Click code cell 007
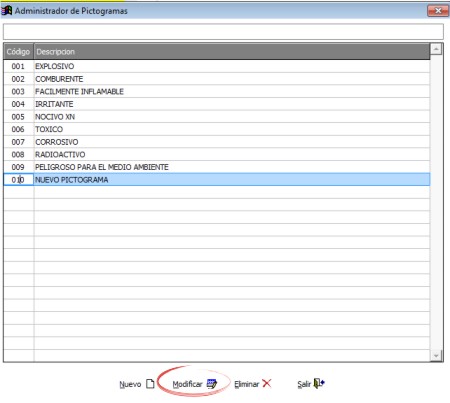 pos(18,142)
